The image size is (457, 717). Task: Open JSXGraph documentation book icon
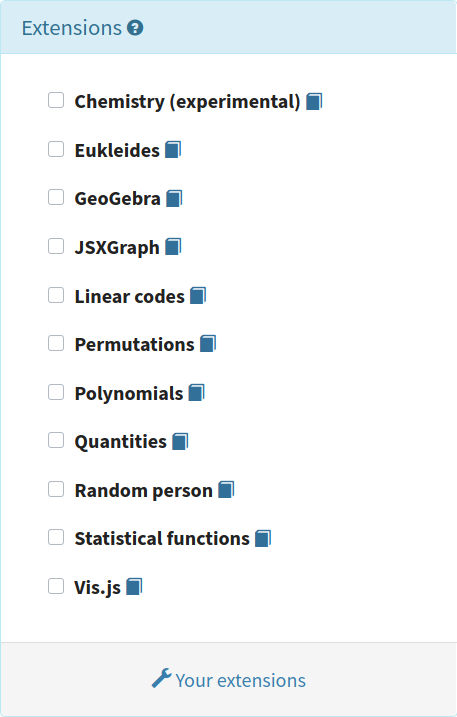[173, 247]
